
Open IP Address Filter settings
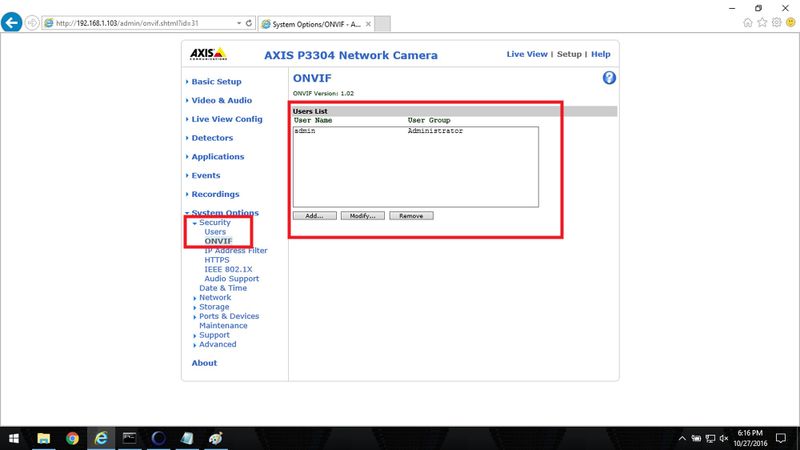tap(236, 251)
